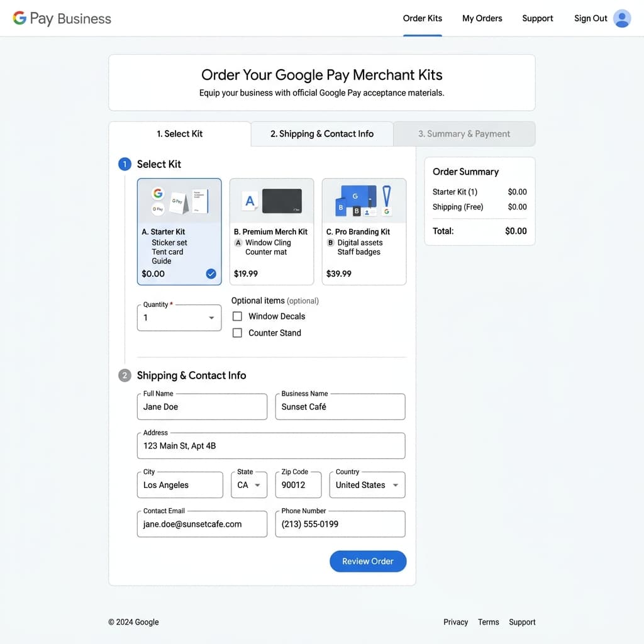Viewport: 644px width, 644px height.
Task: Open the Quantity dropdown
Action: 179,318
